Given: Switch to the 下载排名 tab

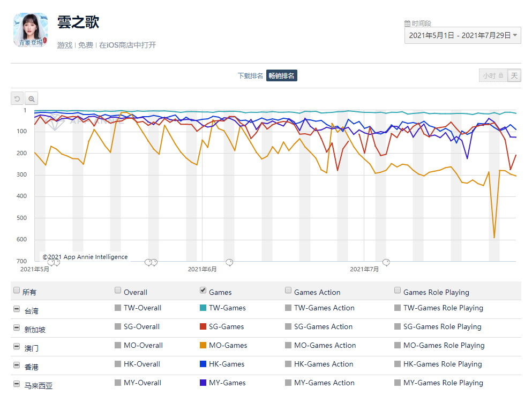Looking at the screenshot, I should pyautogui.click(x=250, y=75).
